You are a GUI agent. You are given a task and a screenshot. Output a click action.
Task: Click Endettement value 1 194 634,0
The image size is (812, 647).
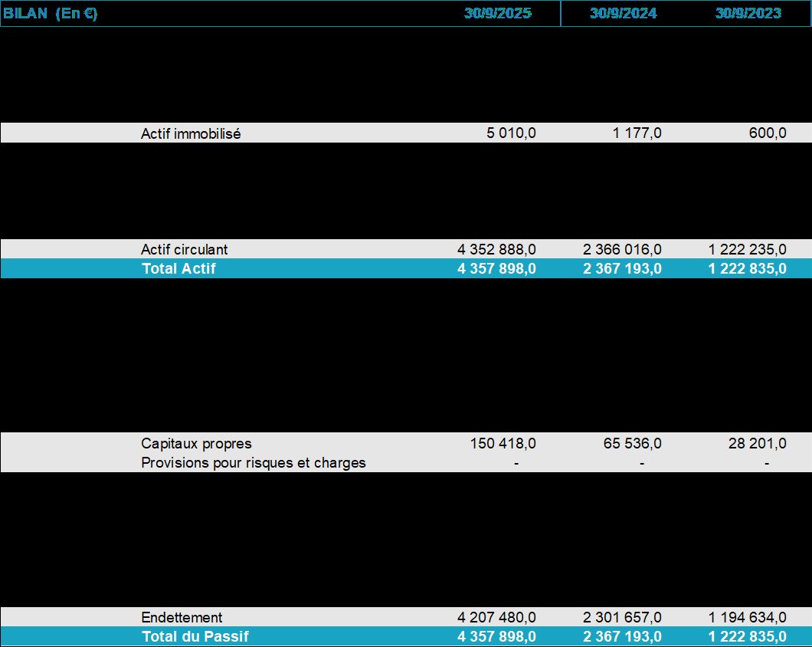point(747,617)
